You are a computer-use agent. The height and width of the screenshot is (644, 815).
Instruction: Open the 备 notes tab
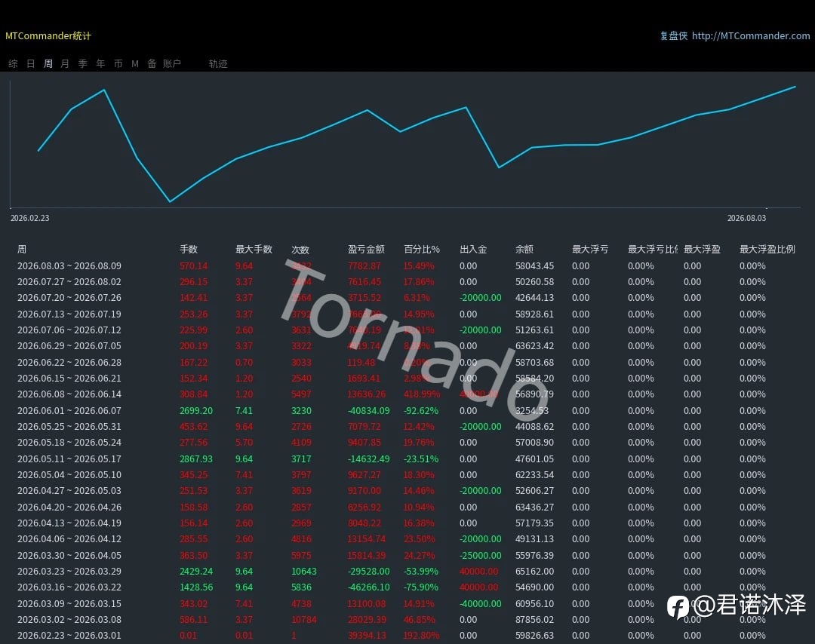pyautogui.click(x=152, y=63)
